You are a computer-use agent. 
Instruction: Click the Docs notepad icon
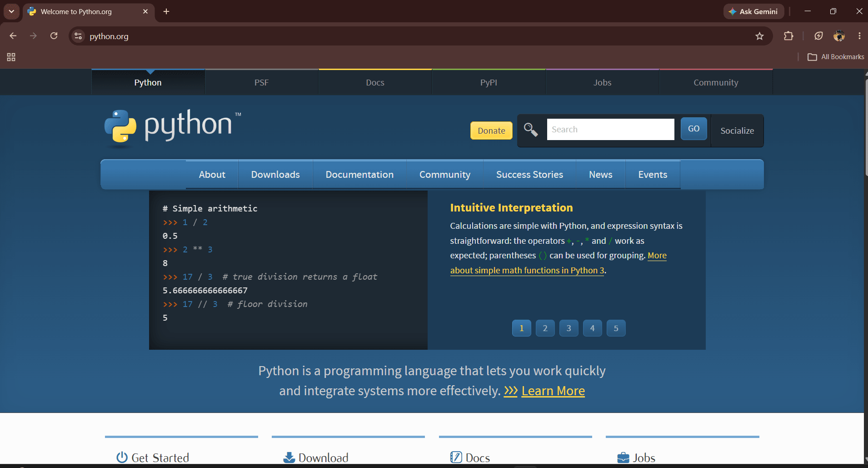click(456, 457)
